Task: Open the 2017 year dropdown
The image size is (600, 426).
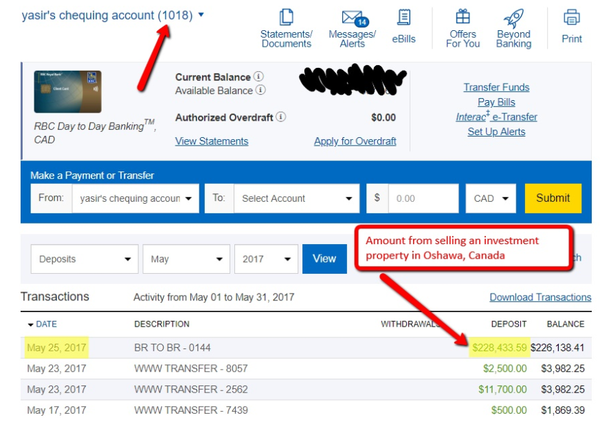Action: point(266,259)
